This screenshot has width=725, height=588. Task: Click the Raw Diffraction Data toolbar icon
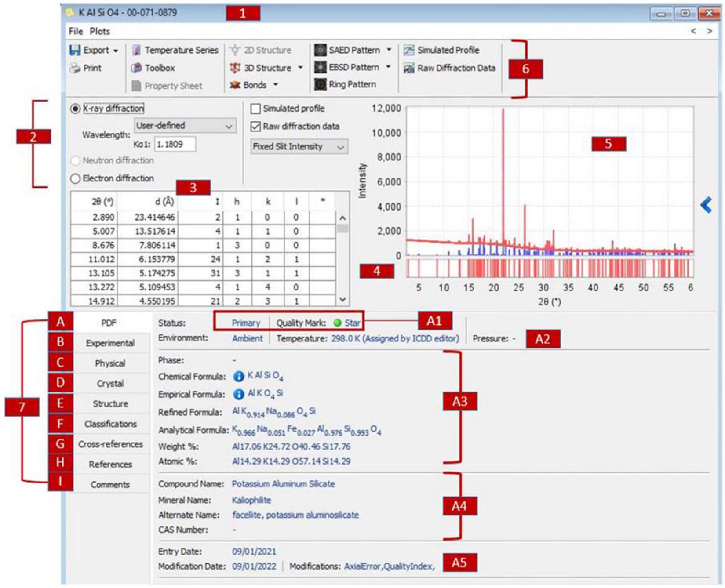point(409,68)
